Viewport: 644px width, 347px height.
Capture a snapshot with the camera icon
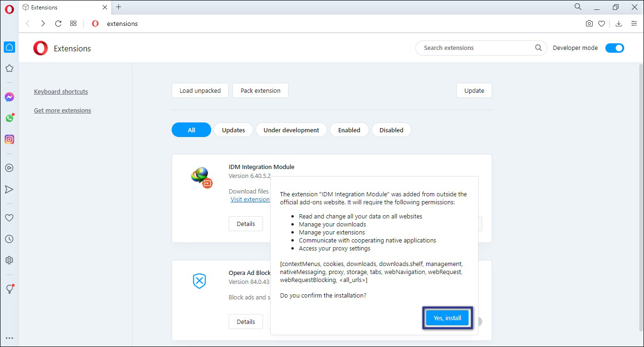(589, 23)
